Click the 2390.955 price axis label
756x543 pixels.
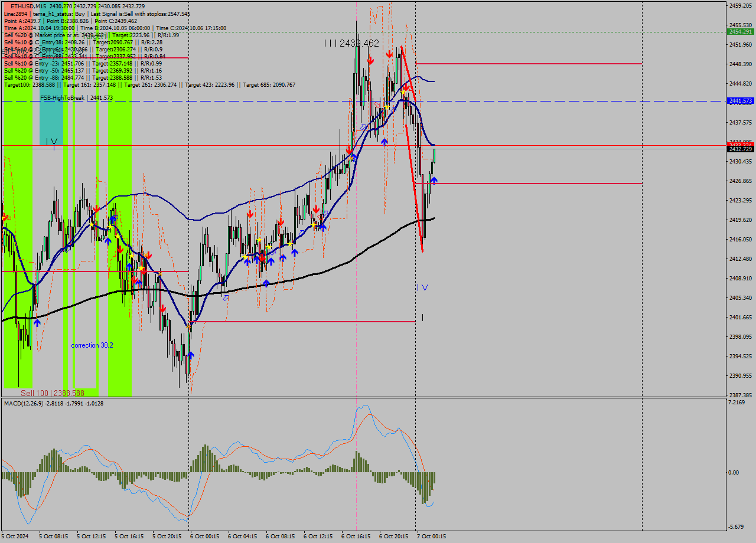pyautogui.click(x=740, y=375)
